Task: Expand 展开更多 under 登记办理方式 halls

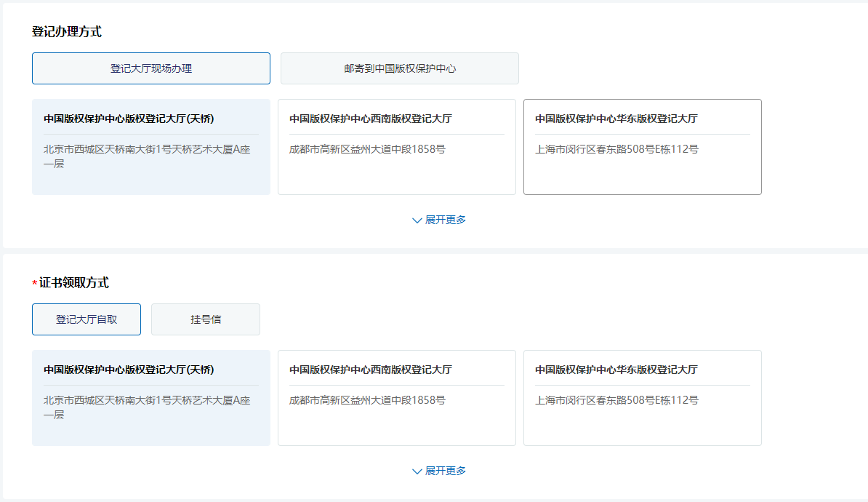Action: (439, 220)
